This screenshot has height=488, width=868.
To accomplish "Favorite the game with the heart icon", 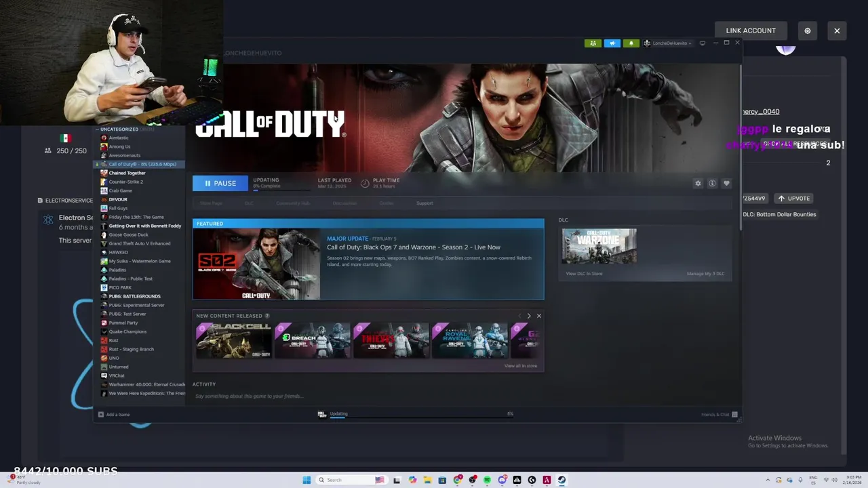I will click(726, 184).
